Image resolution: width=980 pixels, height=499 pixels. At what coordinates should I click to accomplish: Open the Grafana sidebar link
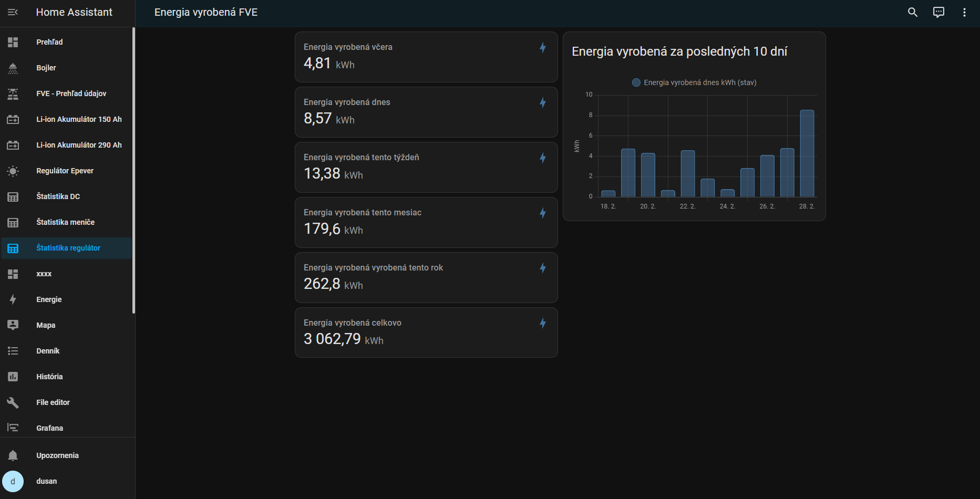pyautogui.click(x=49, y=428)
